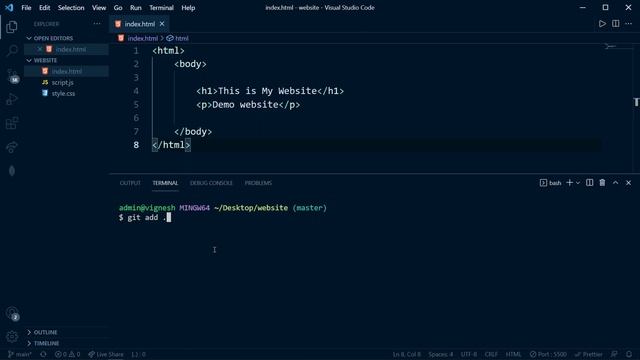Open the MongoDB leaf icon view
The height and width of the screenshot is (360, 640).
[12, 171]
